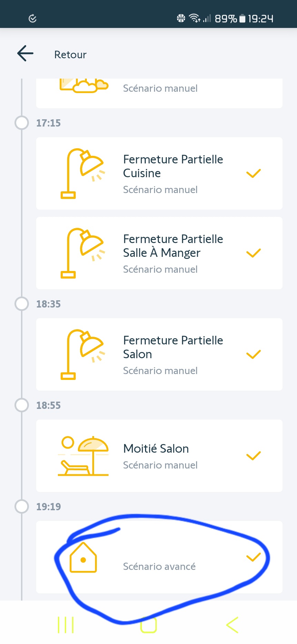Toggle checkmark for Moitié Salon scenario

(x=254, y=456)
